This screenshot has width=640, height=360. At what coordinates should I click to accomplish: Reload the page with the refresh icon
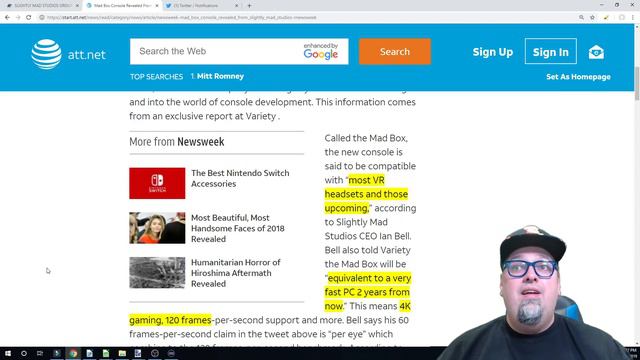[29, 18]
